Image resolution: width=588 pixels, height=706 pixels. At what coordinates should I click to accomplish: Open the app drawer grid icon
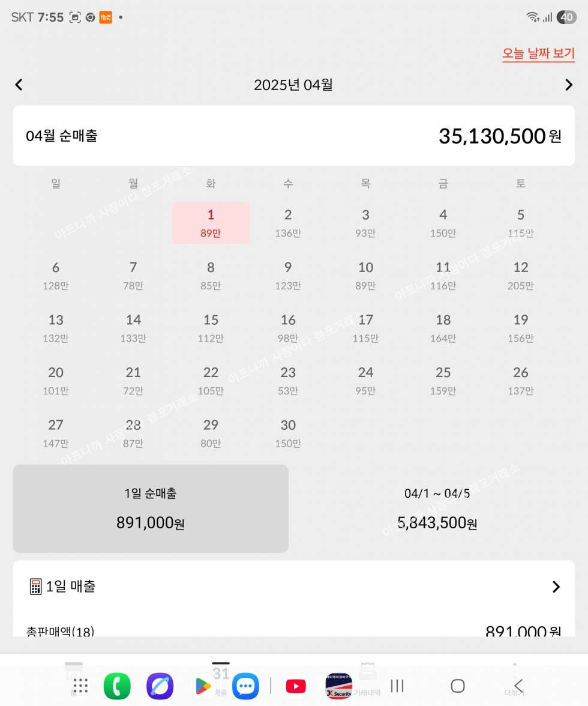(x=80, y=686)
